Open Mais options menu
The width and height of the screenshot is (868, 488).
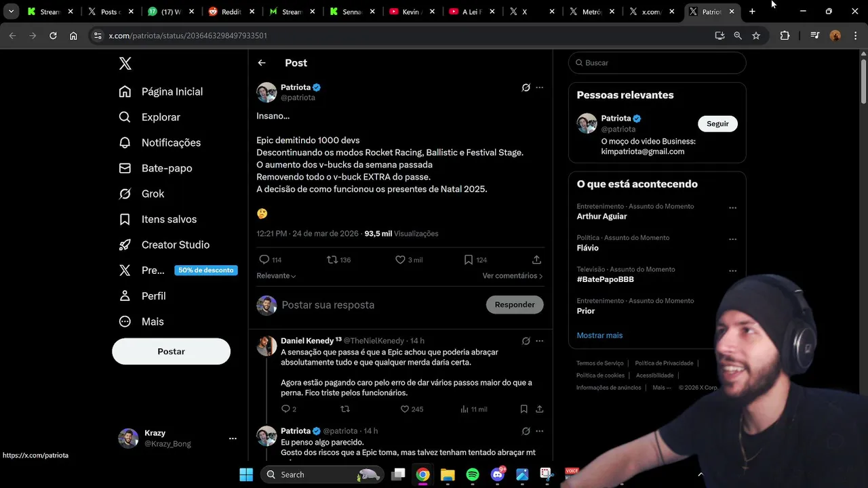(x=141, y=321)
